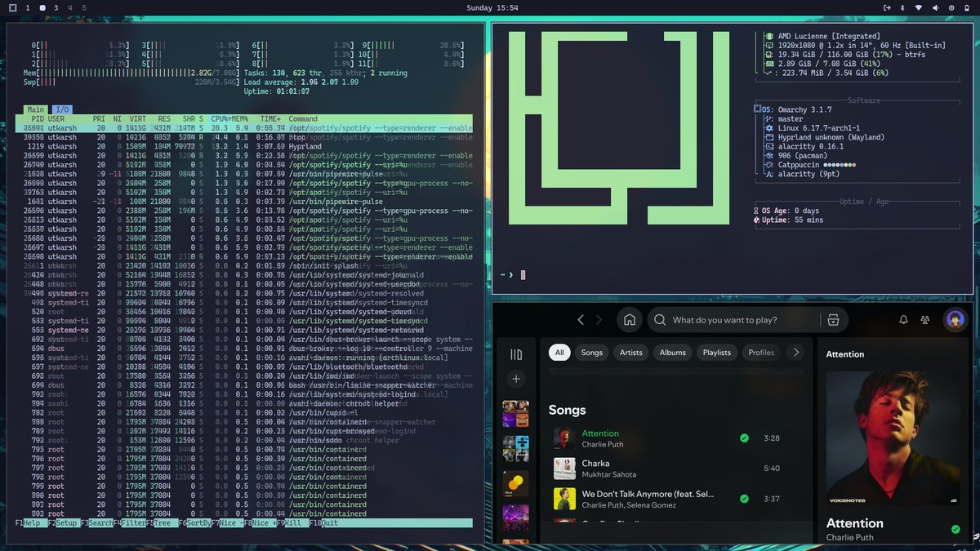Select the Profiles filter chip
980x551 pixels.
(x=761, y=353)
